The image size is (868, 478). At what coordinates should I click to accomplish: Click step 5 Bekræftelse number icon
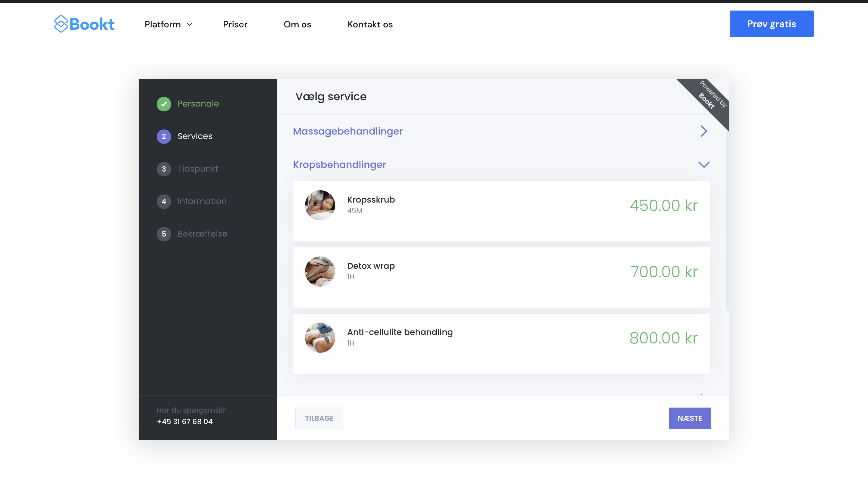(x=164, y=234)
